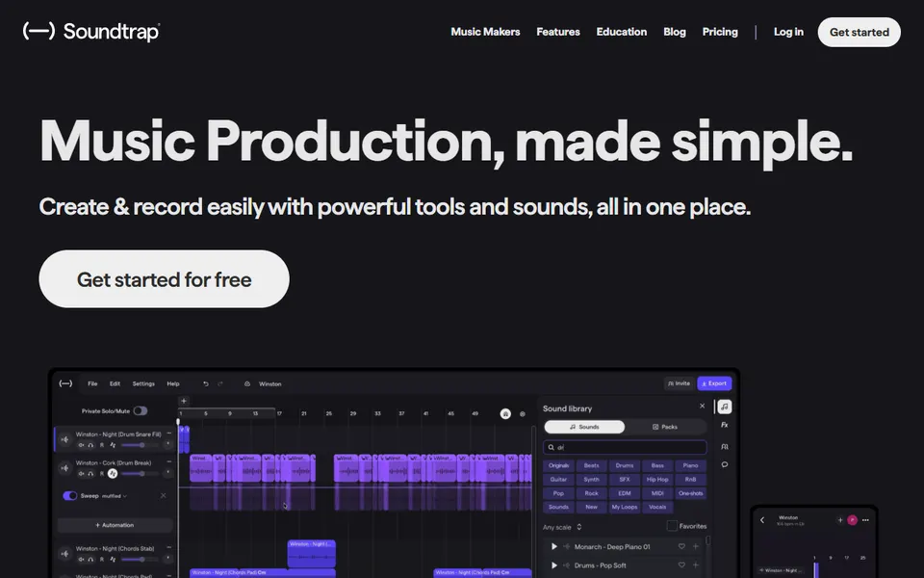924x578 pixels.
Task: Select the Drums filter tag
Action: point(624,465)
